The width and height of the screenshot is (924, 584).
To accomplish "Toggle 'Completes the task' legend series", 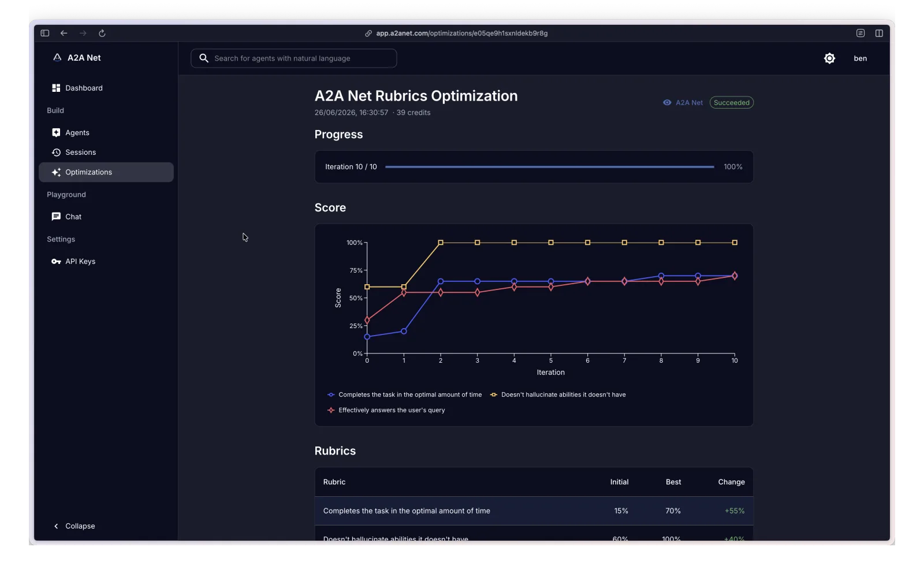I will tap(404, 395).
